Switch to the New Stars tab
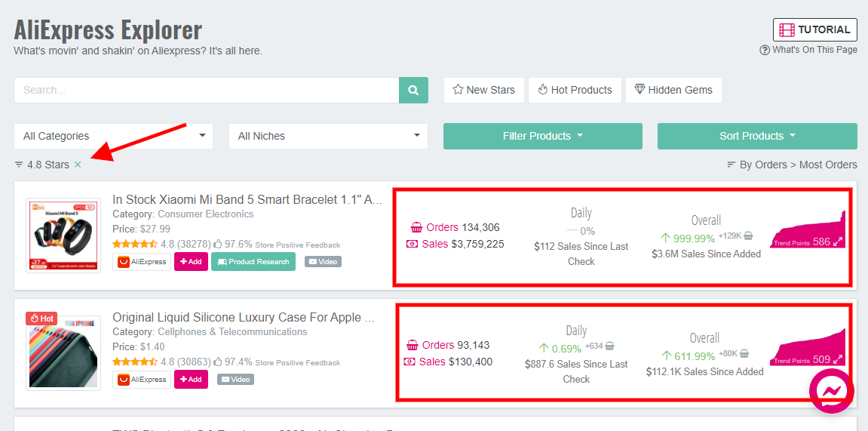The image size is (868, 431). coord(483,90)
